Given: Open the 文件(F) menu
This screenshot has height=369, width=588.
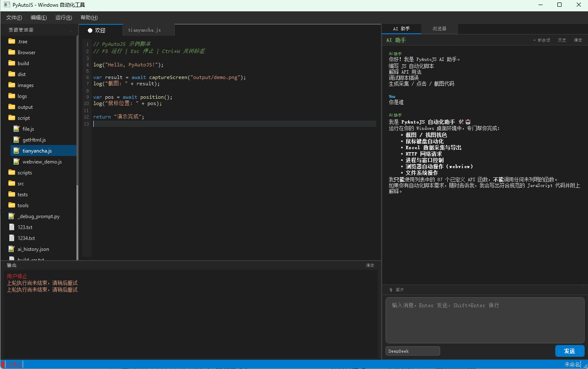Looking at the screenshot, I should coord(14,18).
